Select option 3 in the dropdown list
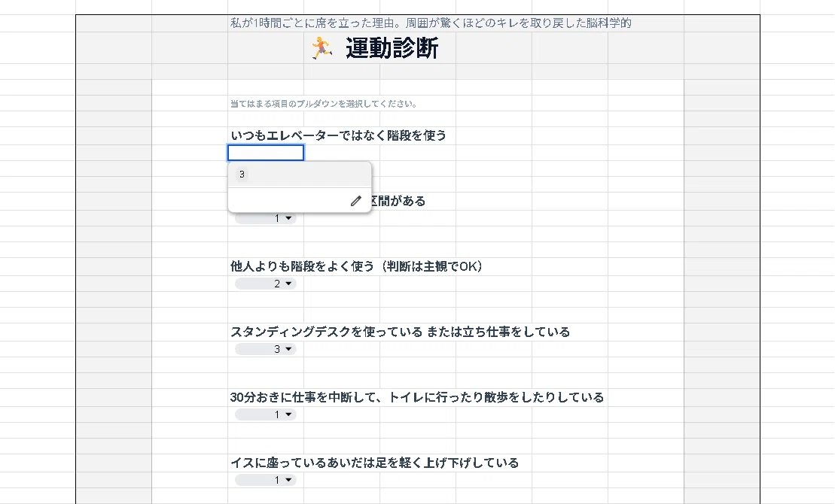 (x=299, y=175)
